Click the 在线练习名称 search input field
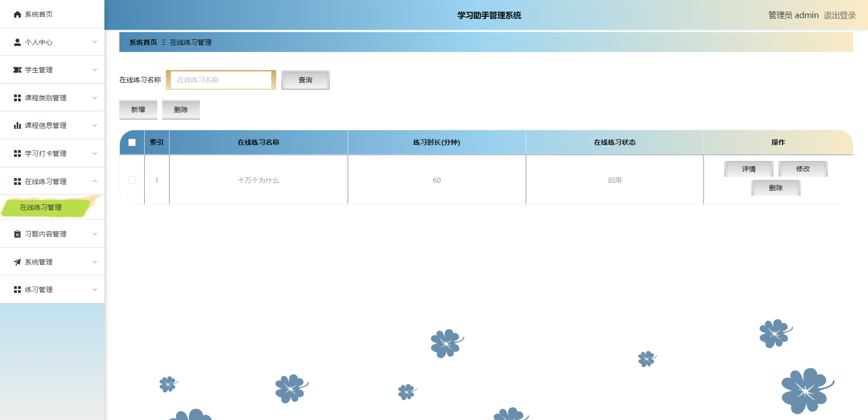 coord(221,80)
